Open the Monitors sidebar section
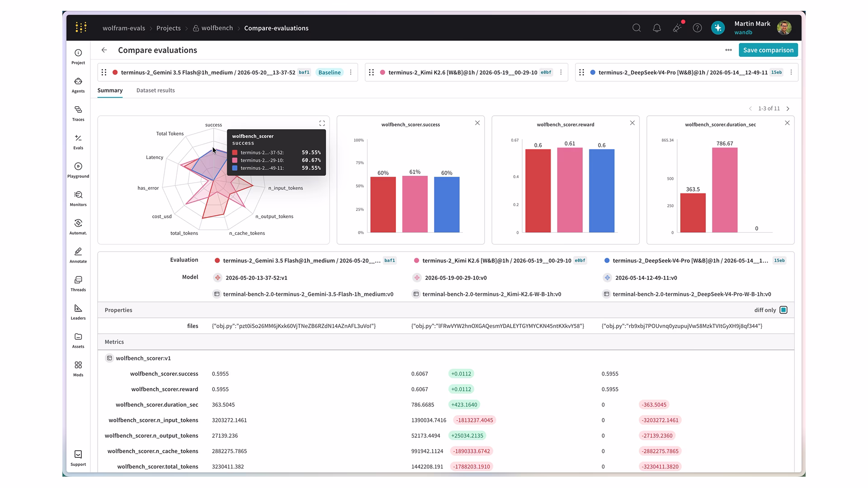This screenshot has width=868, height=488. click(x=78, y=199)
